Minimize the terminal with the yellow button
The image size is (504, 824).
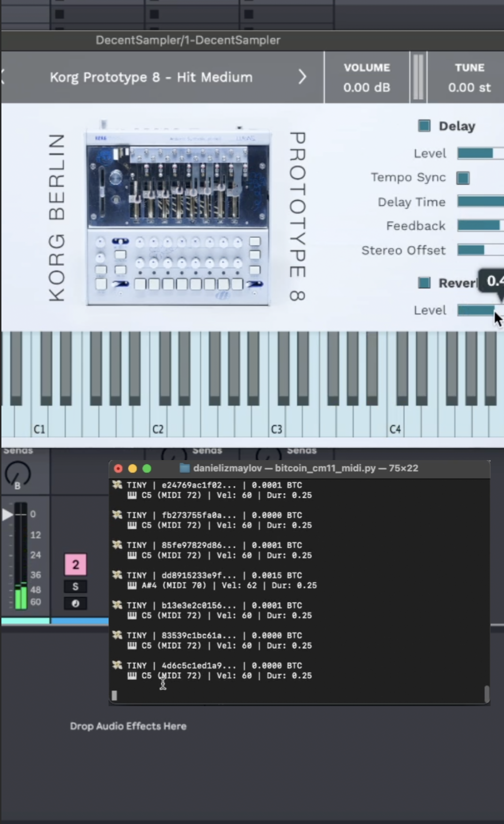tap(132, 468)
